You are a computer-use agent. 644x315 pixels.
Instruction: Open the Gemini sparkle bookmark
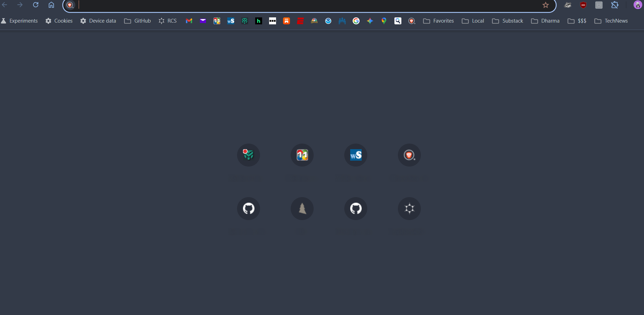coord(370,21)
